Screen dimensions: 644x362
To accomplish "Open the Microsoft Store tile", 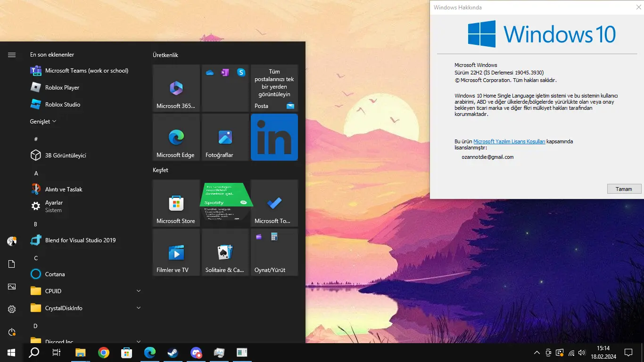I will pos(176,203).
